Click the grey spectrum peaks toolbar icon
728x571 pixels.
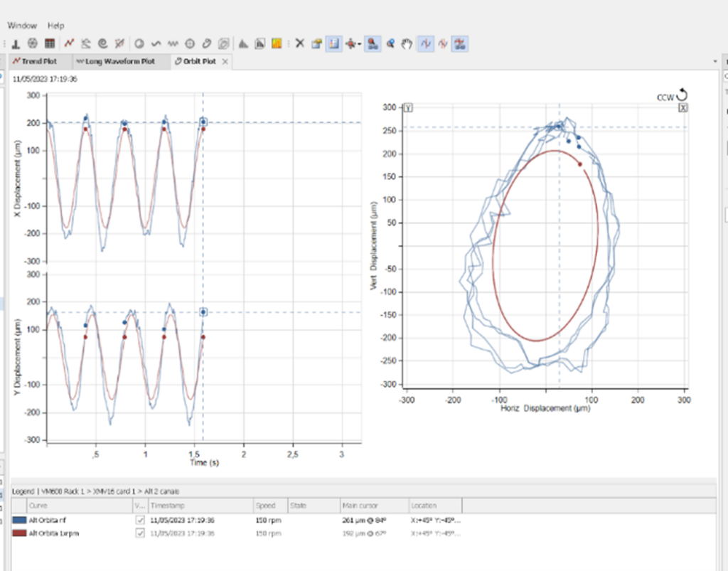pos(243,43)
